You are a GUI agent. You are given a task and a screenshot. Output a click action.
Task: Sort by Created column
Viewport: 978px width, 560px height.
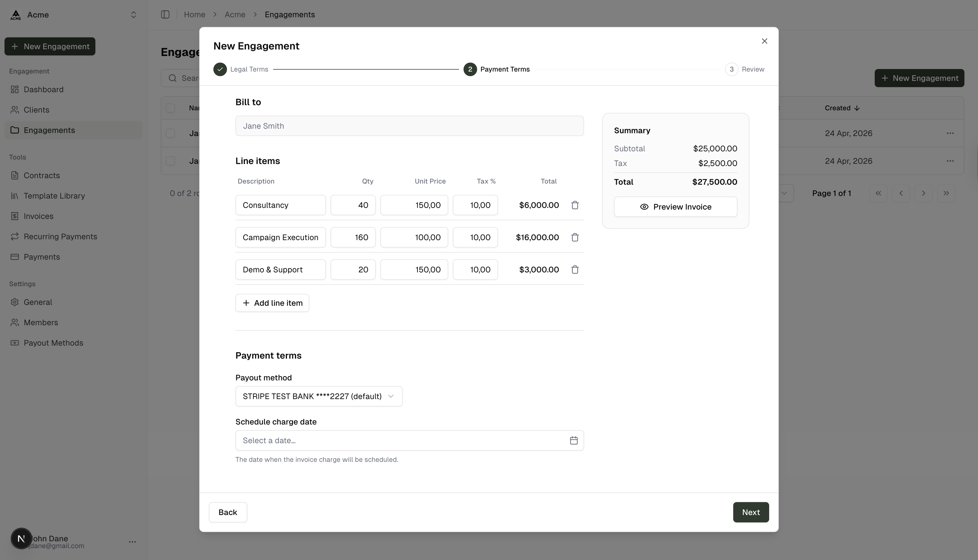pyautogui.click(x=842, y=108)
